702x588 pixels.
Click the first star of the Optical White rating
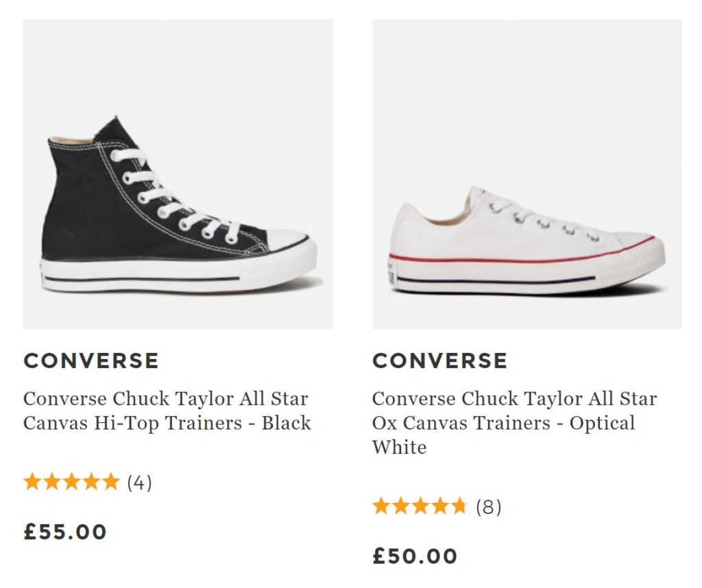click(380, 507)
